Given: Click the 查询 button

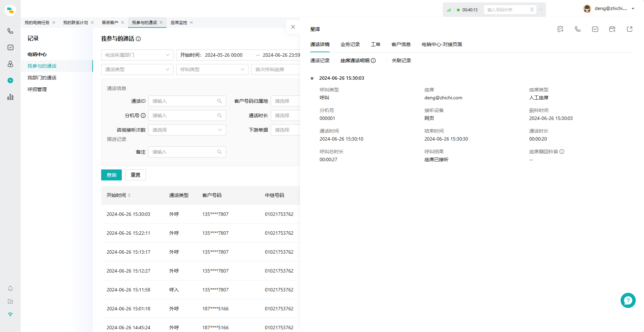Looking at the screenshot, I should (111, 175).
